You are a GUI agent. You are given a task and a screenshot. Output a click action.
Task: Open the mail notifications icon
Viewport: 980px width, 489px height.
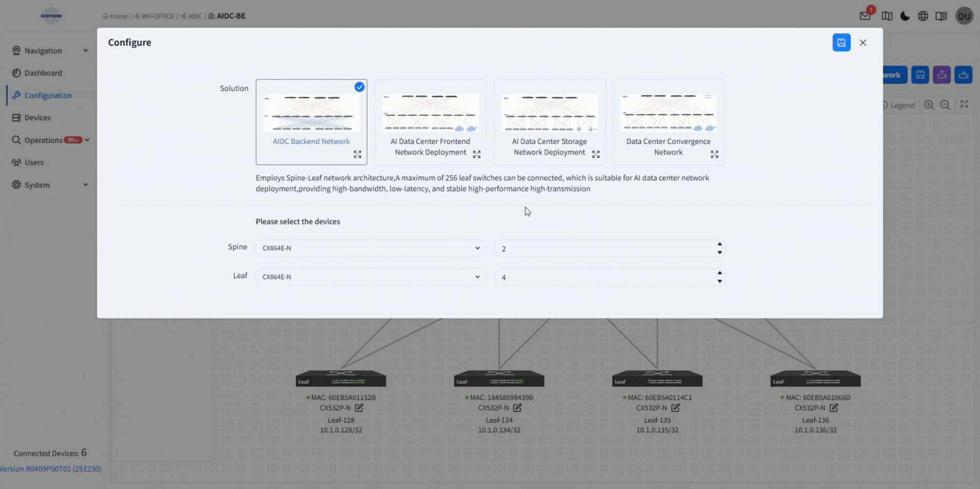click(865, 16)
